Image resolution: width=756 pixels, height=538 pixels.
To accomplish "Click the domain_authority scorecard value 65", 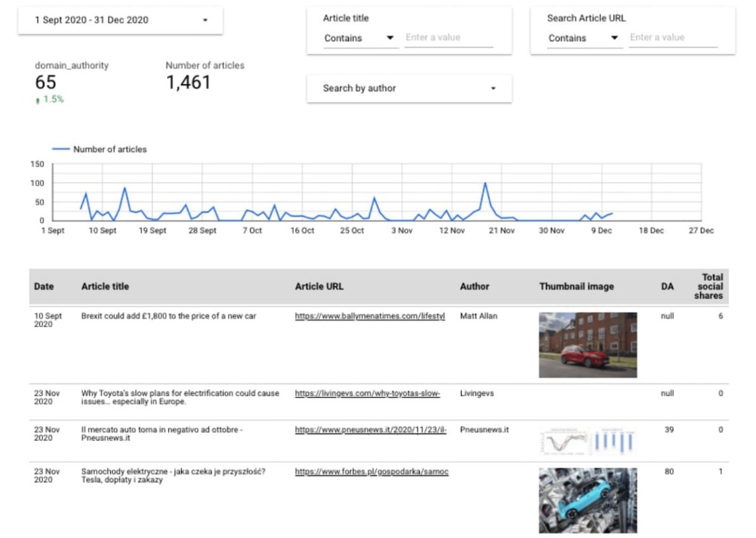I will pos(46,82).
